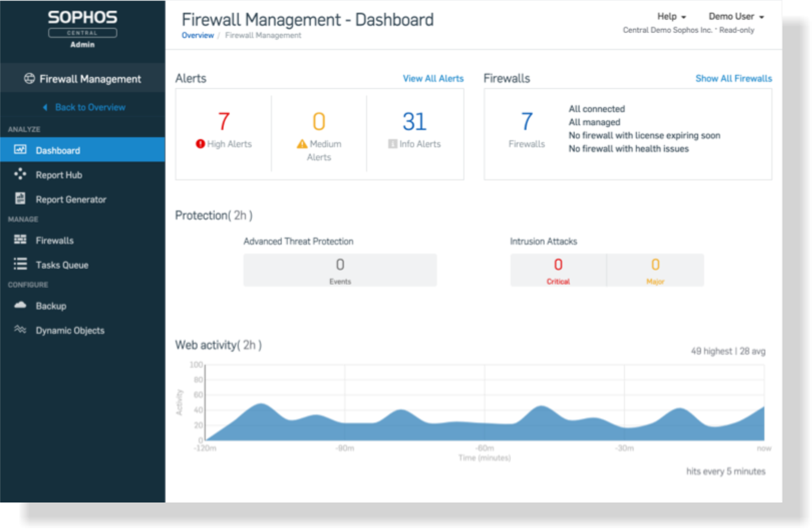Click the '49 highest | 28 avg' text

pos(728,351)
